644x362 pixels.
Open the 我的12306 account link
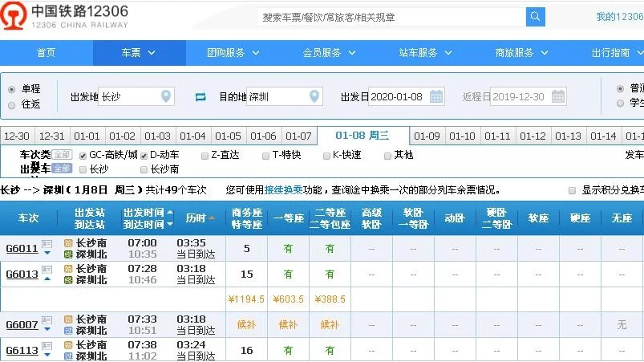[x=620, y=17]
